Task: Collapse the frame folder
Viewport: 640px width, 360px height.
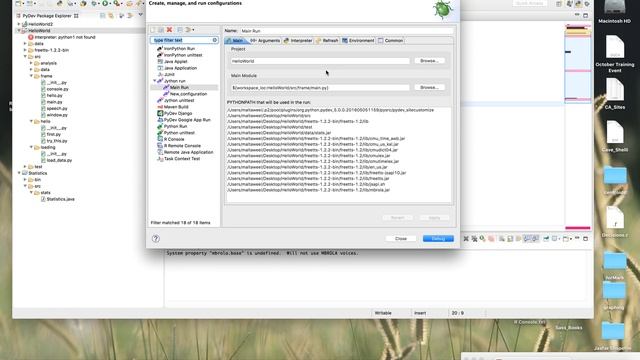Action: pyautogui.click(x=31, y=76)
